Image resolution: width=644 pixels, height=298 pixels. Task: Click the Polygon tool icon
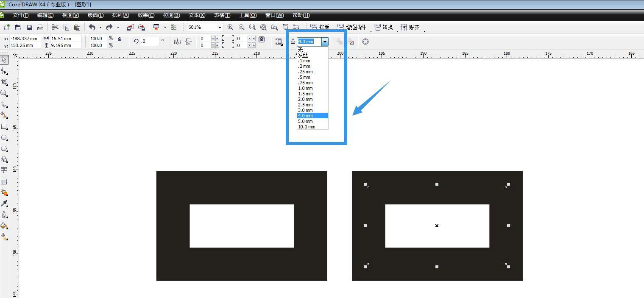pyautogui.click(x=4, y=148)
